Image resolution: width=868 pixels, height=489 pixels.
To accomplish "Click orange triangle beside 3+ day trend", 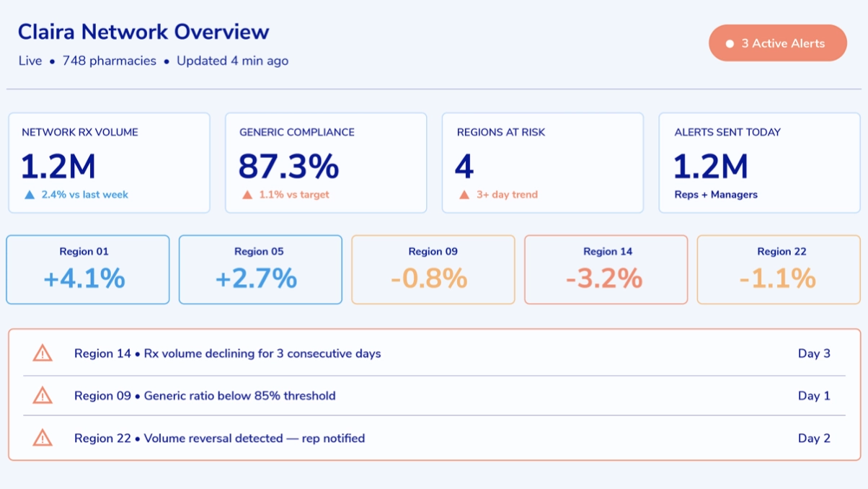I will click(465, 195).
